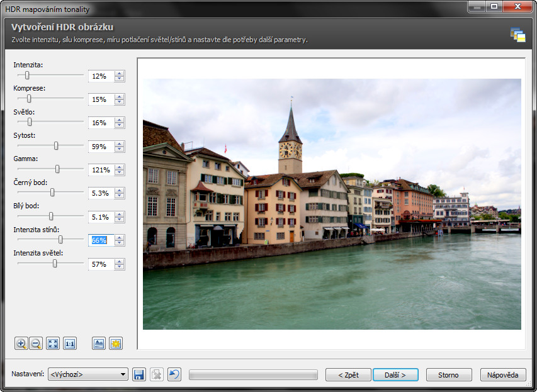Increase Intenzita světel using its up arrow
537x392 pixels.
(120, 262)
